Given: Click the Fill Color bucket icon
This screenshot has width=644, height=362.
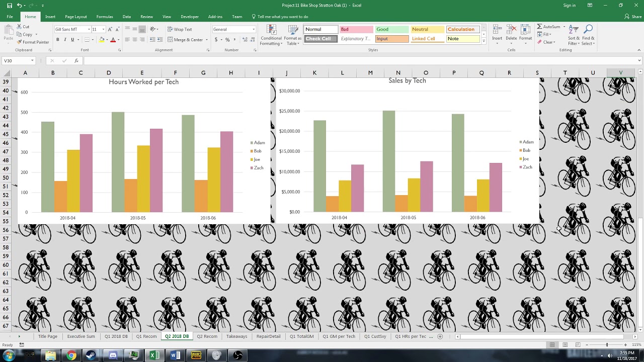Looking at the screenshot, I should click(102, 40).
